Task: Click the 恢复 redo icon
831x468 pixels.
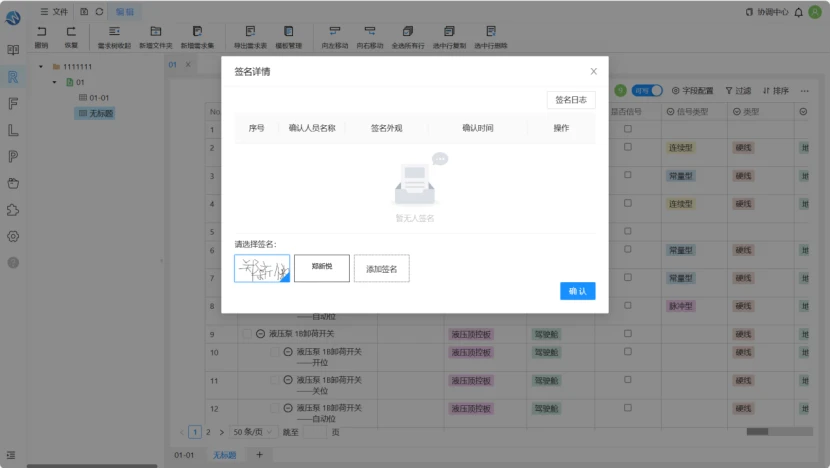Action: (x=71, y=32)
